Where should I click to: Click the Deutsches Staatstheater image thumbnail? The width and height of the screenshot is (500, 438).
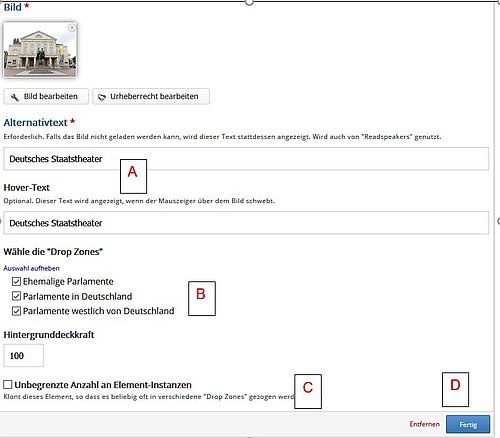(x=40, y=50)
